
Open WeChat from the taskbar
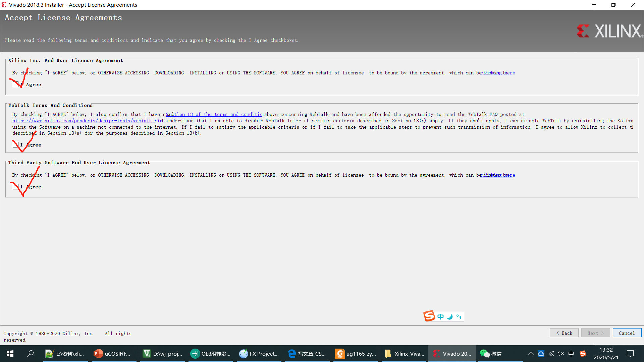(x=492, y=354)
